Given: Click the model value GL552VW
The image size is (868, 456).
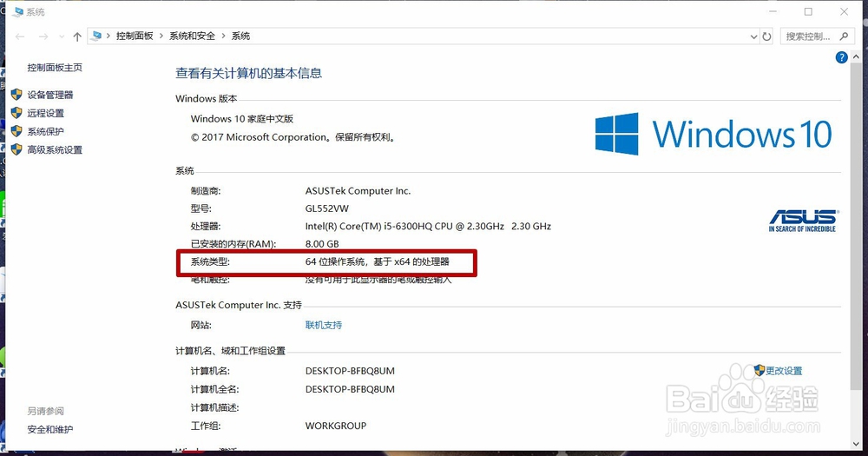Looking at the screenshot, I should [327, 208].
